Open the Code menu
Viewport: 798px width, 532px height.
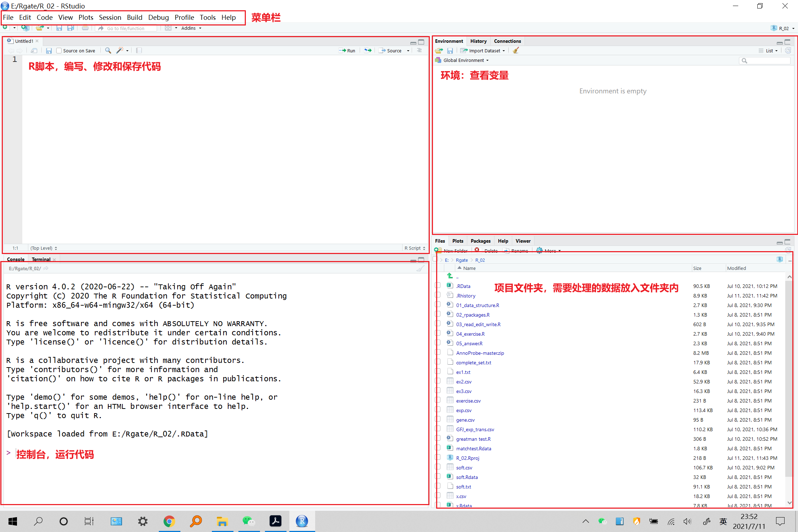point(45,17)
